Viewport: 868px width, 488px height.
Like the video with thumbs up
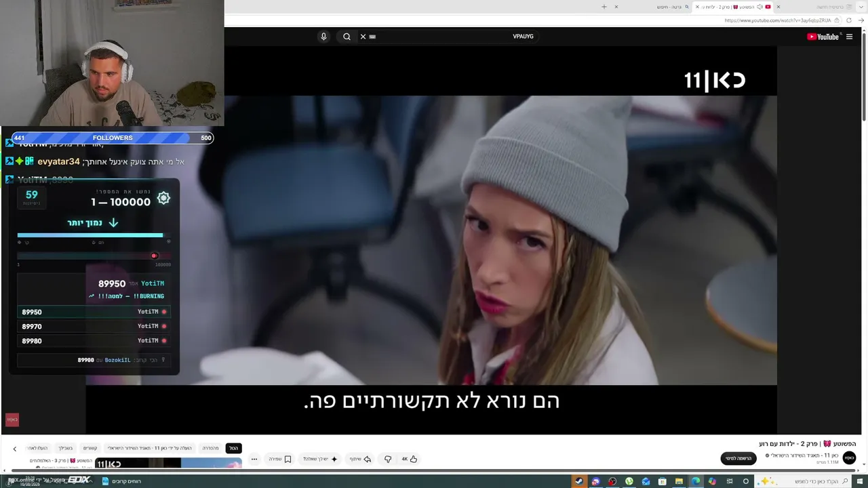(x=410, y=459)
